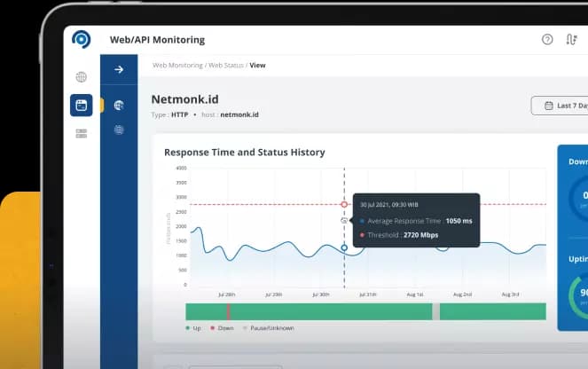Viewport: 588px width, 369px height.
Task: Open the Last 7 Days date range dropdown
Action: coord(561,106)
